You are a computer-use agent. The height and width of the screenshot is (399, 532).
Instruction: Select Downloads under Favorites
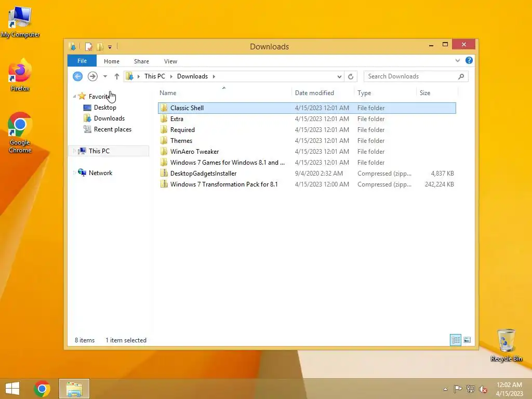[109, 118]
